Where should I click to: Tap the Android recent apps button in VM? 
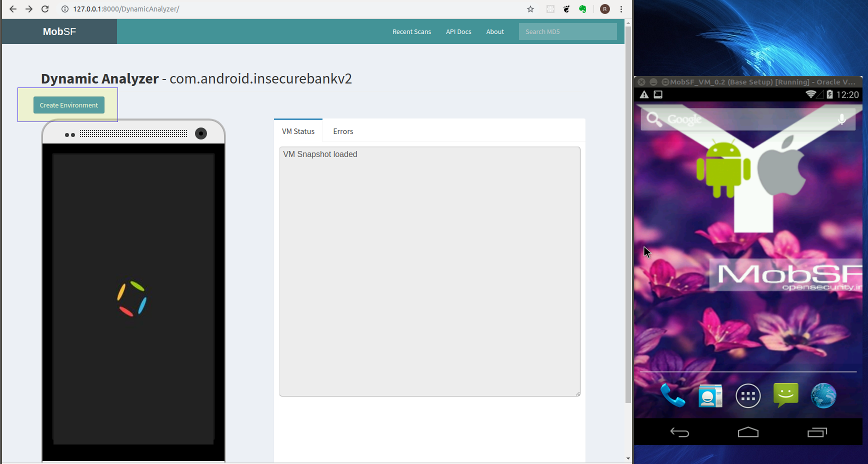(817, 432)
